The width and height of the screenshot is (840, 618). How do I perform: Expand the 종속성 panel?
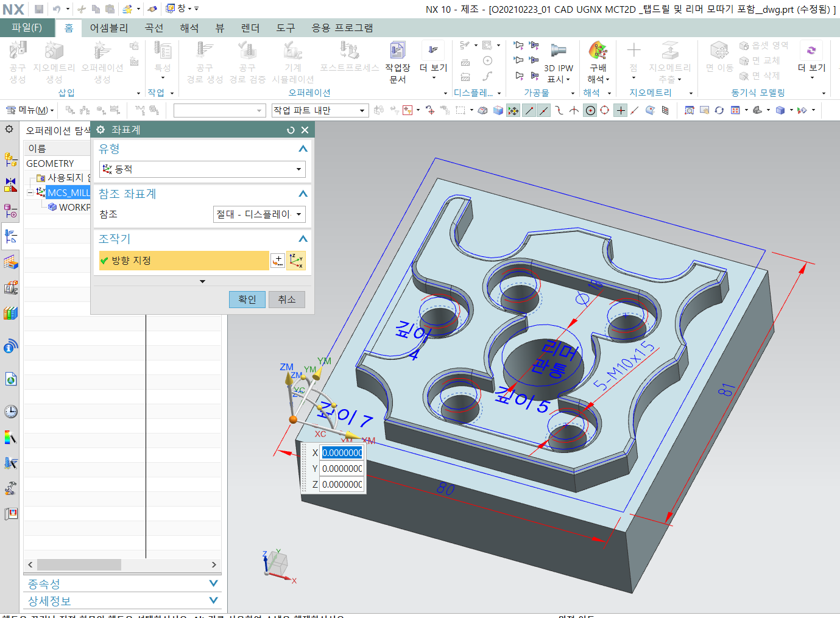(213, 583)
